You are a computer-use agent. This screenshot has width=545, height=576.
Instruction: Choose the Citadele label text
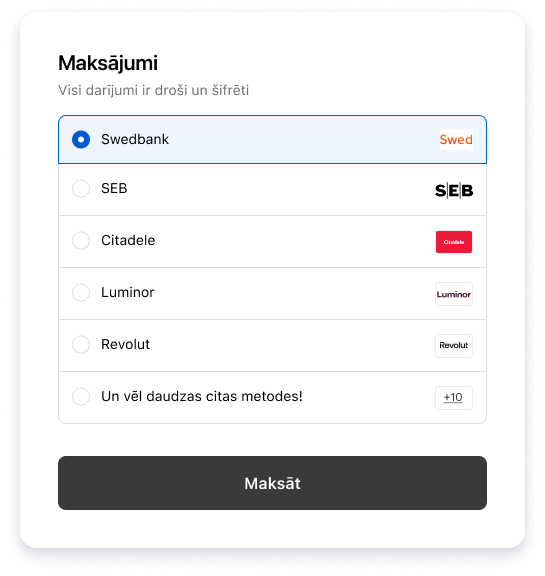pyautogui.click(x=128, y=240)
